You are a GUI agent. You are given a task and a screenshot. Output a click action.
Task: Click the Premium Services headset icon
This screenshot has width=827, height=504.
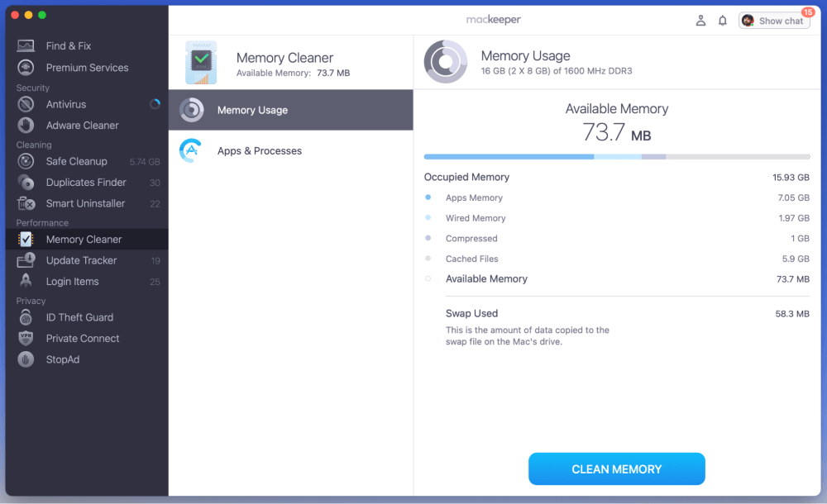[26, 68]
